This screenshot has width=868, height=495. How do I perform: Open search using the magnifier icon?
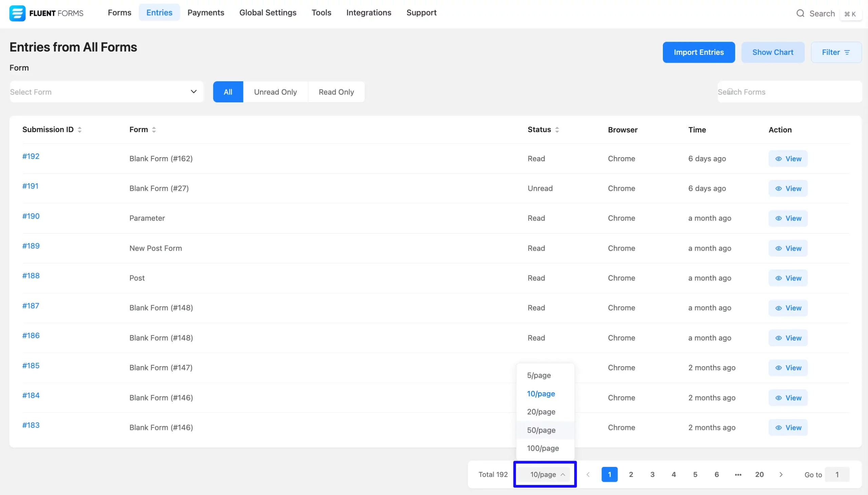tap(800, 13)
